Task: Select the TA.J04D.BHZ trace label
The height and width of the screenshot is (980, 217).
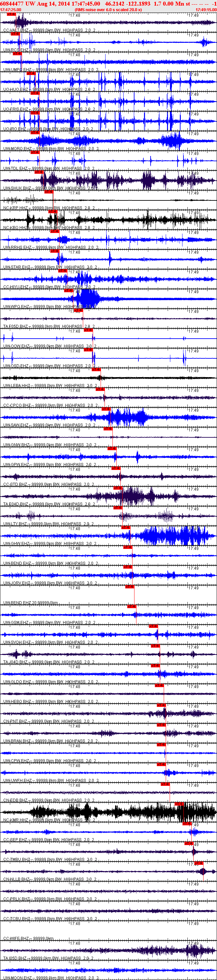Action: [49, 662]
